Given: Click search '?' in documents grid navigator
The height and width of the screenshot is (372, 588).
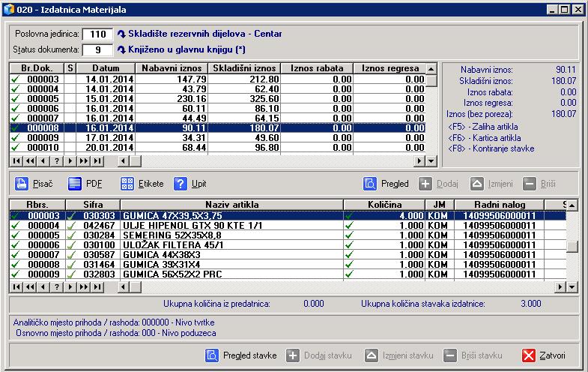Looking at the screenshot, I should pos(57,161).
